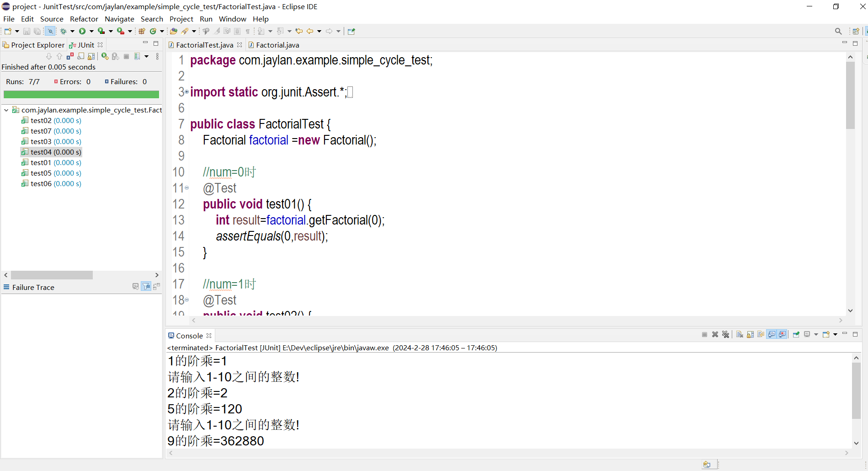Screen dimensions: 868x471
Task: Click the New Java Package icon
Action: click(142, 31)
